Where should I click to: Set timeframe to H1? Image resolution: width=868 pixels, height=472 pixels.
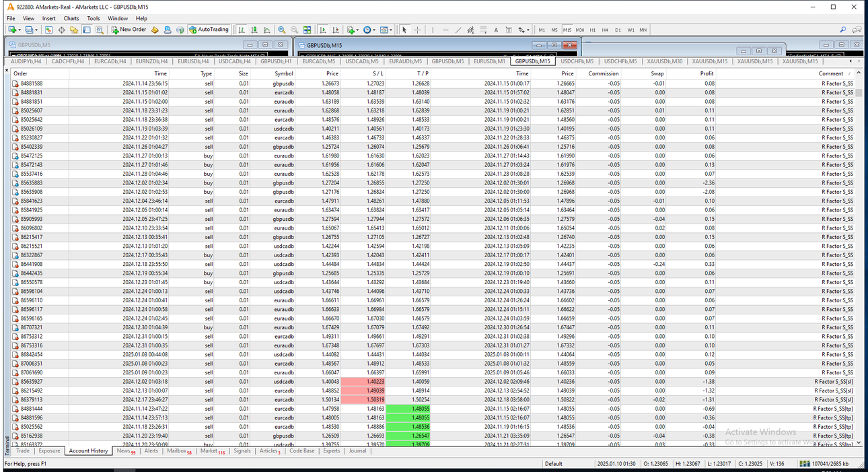coord(593,30)
